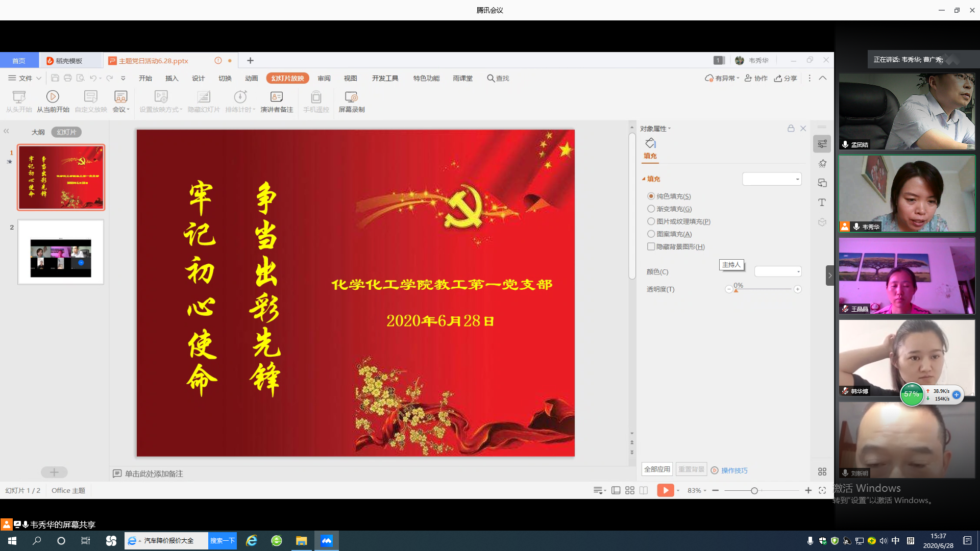Image resolution: width=980 pixels, height=551 pixels.
Task: Click the orange slideshow play button in status bar
Action: 665,490
